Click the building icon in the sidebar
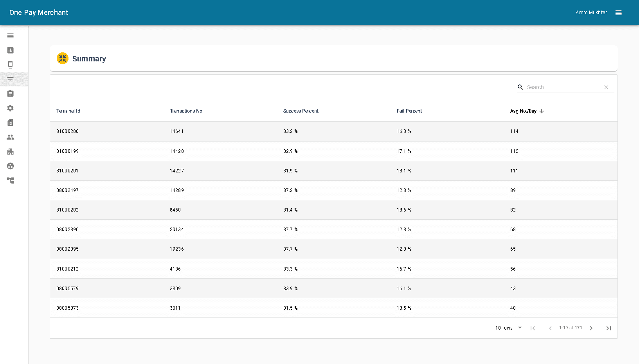Viewport: 639px width, 364px height. click(x=10, y=151)
